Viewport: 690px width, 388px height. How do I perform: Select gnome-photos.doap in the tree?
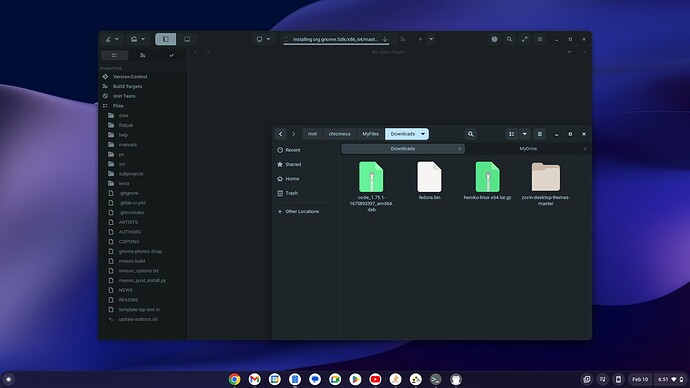point(140,251)
